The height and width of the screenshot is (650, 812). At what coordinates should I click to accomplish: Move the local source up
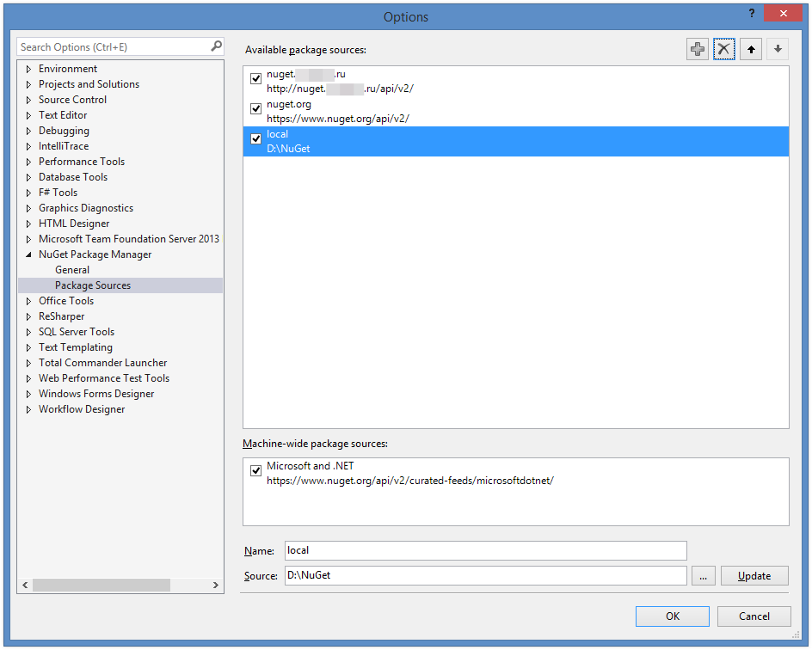coord(750,49)
